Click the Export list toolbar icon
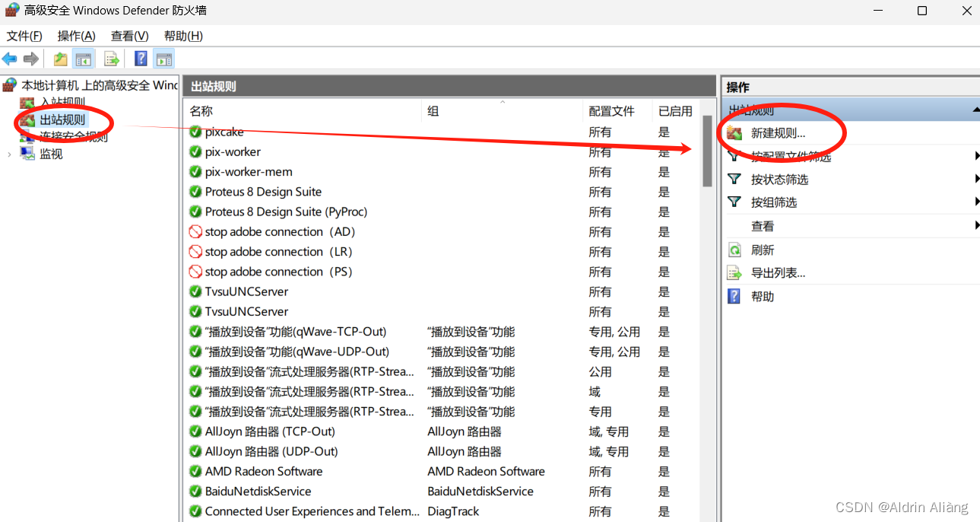 [112, 59]
